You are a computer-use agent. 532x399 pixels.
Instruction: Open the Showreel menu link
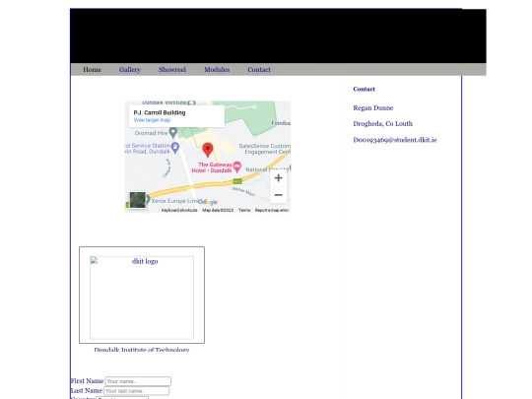coord(172,70)
